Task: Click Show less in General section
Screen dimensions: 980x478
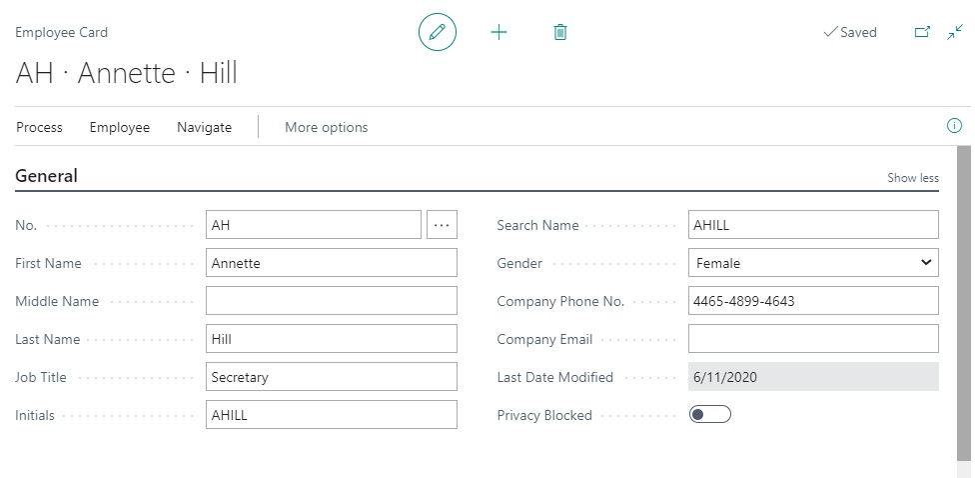Action: 912,178
